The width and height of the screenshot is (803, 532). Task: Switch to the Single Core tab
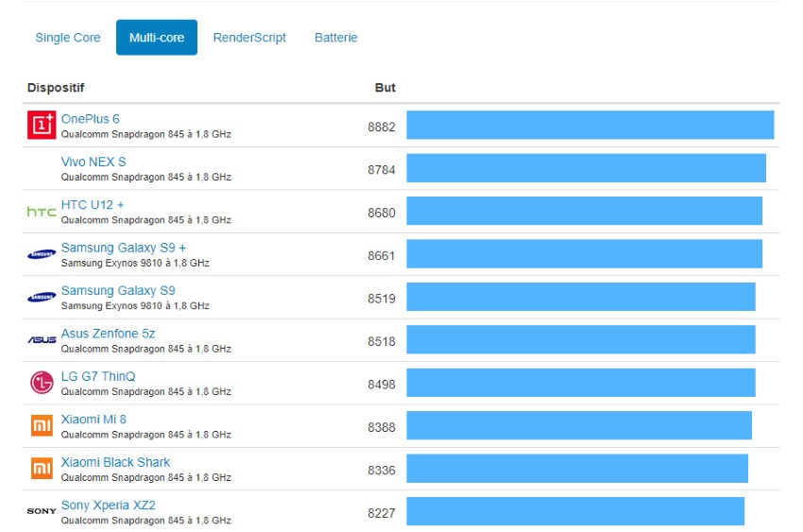click(68, 38)
